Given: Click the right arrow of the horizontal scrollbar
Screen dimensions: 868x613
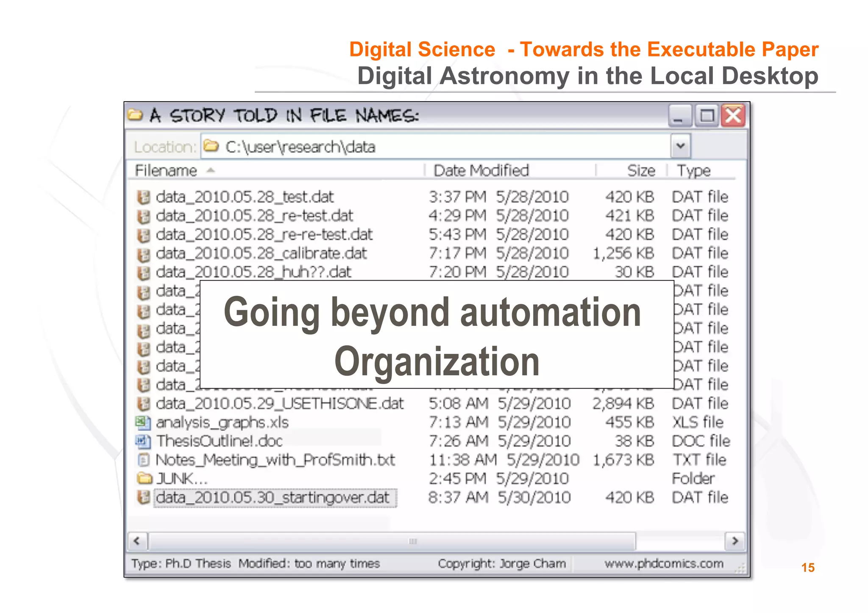Looking at the screenshot, I should [x=735, y=541].
